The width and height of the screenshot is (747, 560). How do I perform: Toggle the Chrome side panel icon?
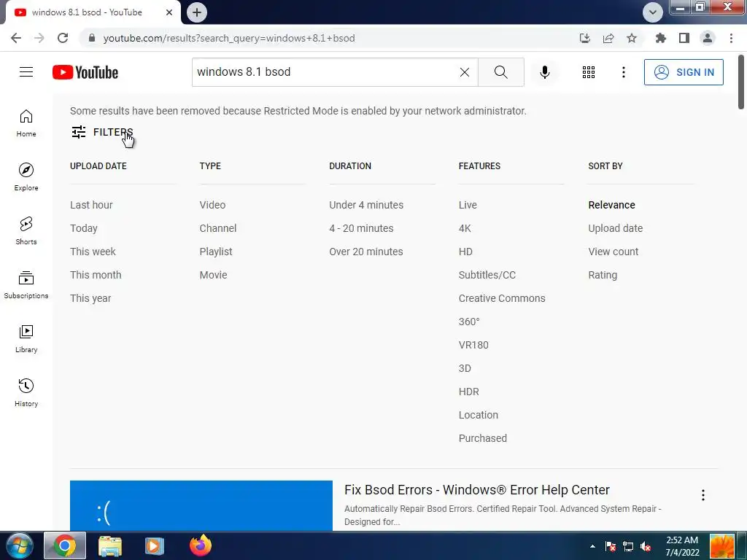click(684, 38)
